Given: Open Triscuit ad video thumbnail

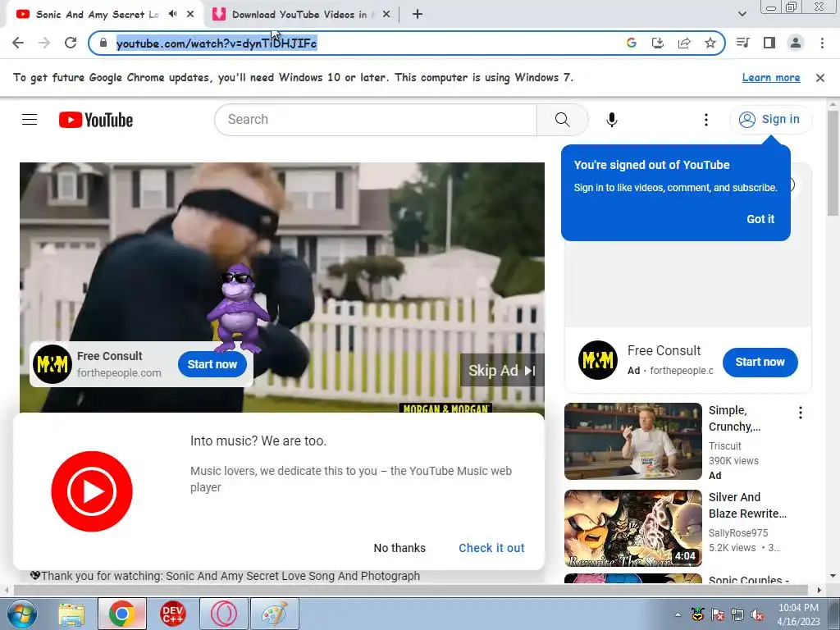Looking at the screenshot, I should (x=632, y=441).
